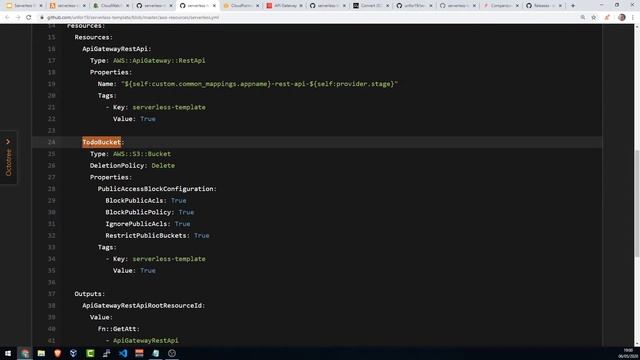Viewport: 640px width, 360px height.
Task: Open the round gray taskbar app icon
Action: point(172,353)
